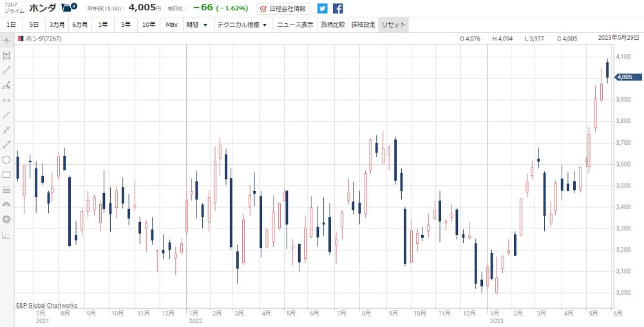Viewport: 644px width, 327px height.
Task: Select the concentric circles tool
Action: (x=6, y=220)
